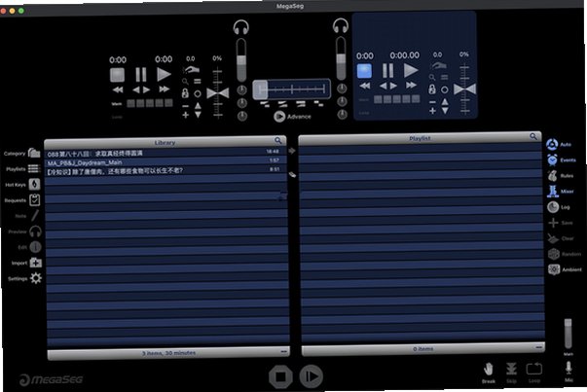The image size is (587, 392).
Task: Open Settings gear icon
Action: click(36, 278)
